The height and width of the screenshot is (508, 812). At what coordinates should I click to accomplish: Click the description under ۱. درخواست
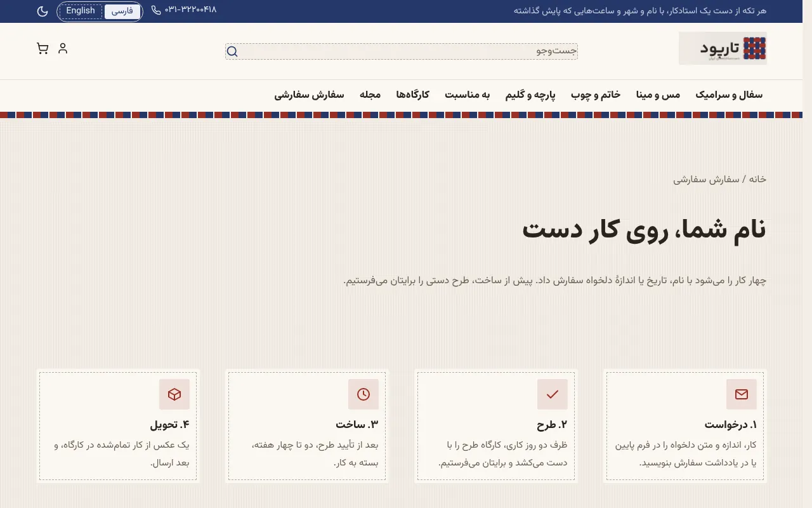(x=686, y=453)
